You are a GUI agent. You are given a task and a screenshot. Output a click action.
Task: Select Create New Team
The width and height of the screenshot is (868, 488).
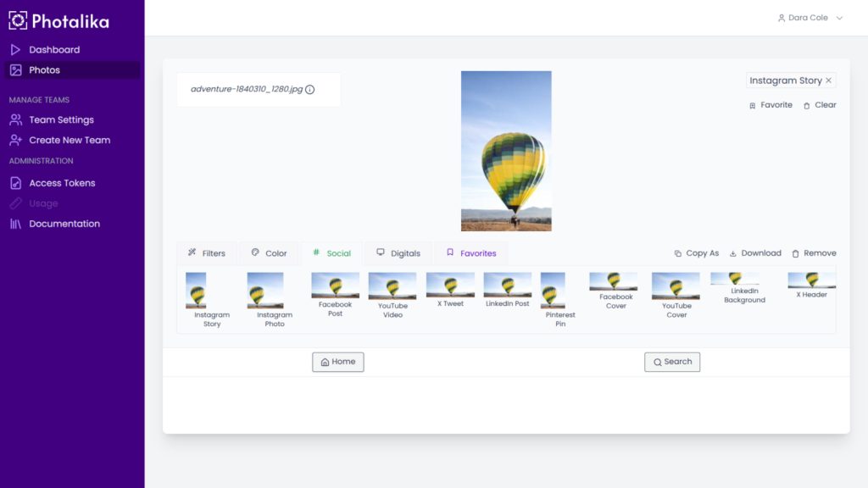(70, 140)
